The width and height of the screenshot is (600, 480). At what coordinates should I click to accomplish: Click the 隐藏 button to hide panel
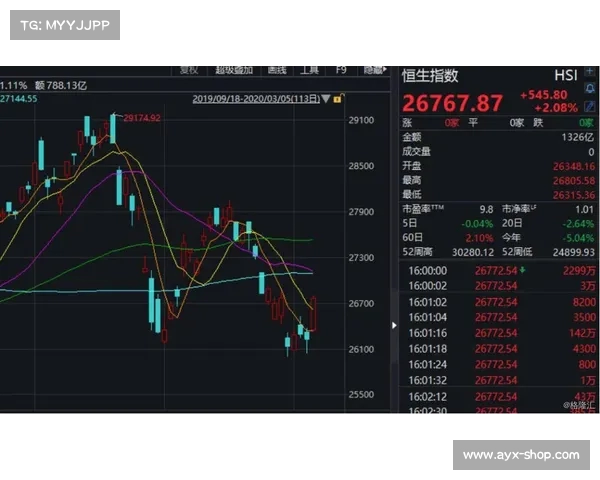tap(374, 70)
